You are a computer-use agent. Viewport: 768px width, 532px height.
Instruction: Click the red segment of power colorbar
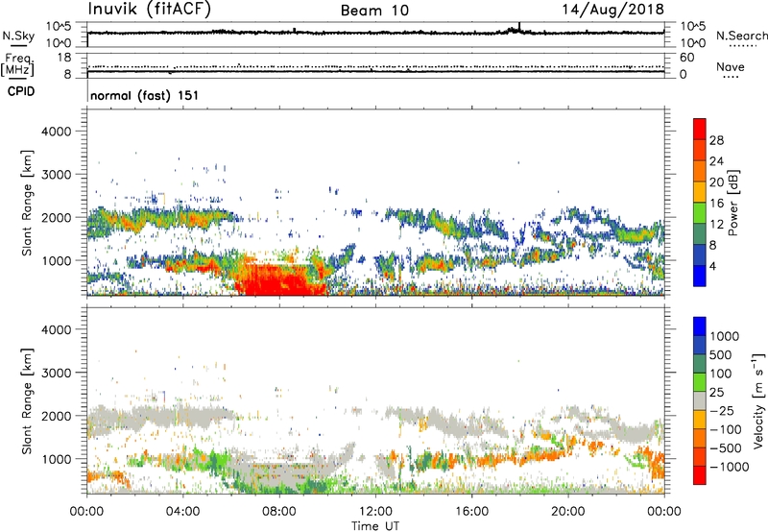tap(700, 129)
